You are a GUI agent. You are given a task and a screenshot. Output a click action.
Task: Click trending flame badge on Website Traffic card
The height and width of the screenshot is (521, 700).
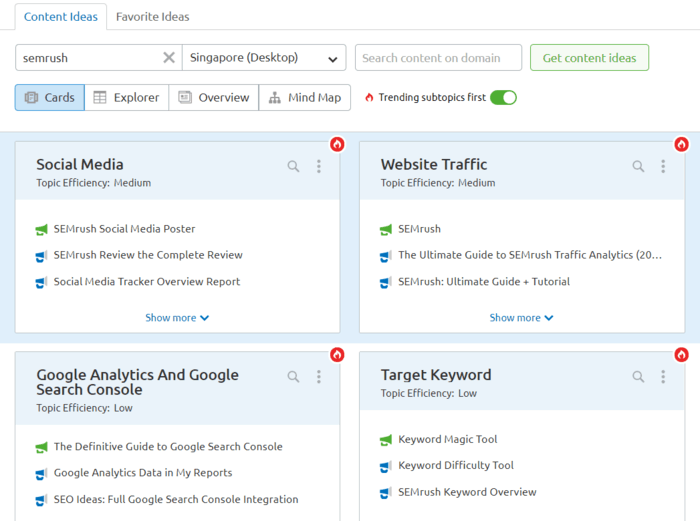tap(681, 144)
